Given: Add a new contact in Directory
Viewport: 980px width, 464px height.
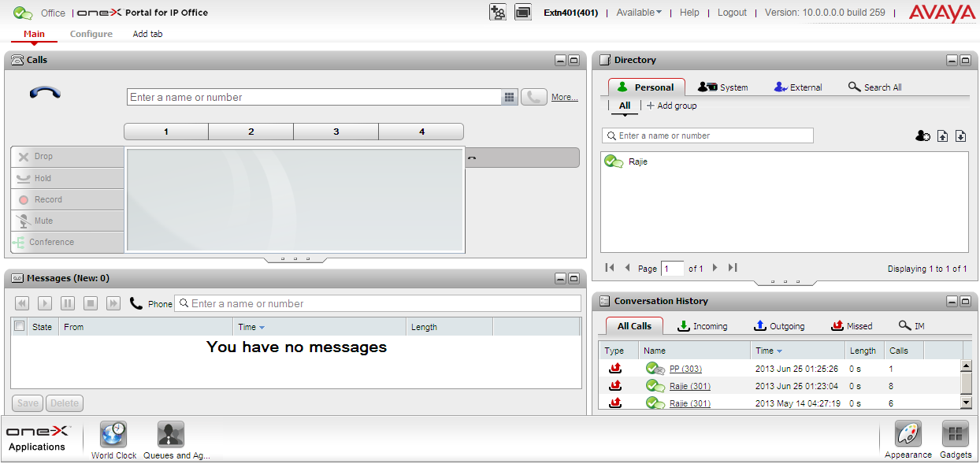Looking at the screenshot, I should pos(922,135).
